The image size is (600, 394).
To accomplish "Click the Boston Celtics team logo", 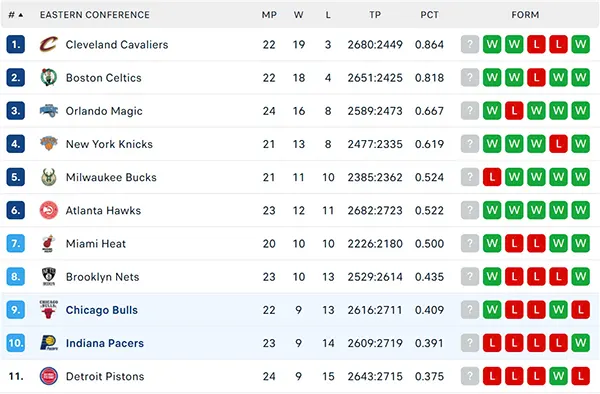I will coord(49,78).
